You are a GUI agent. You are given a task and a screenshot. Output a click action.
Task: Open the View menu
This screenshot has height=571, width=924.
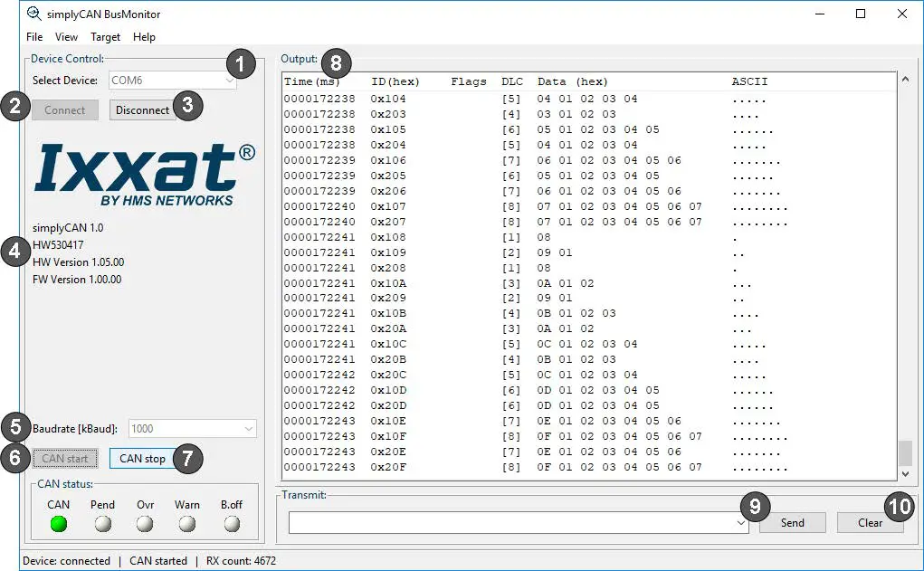point(66,36)
